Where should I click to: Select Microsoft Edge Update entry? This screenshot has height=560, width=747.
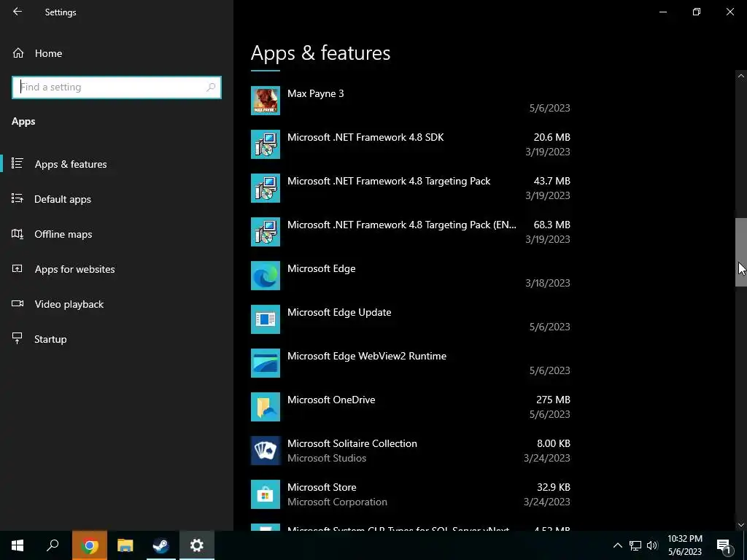[411, 319]
